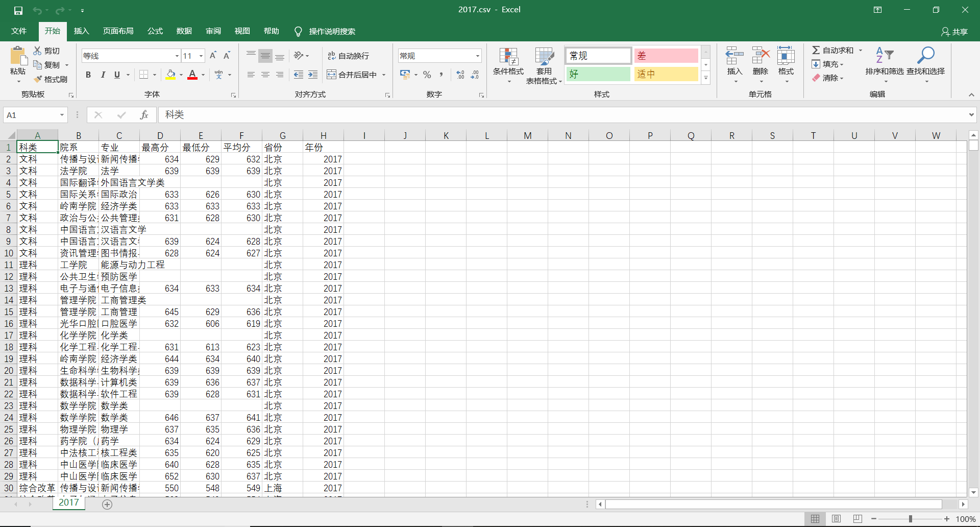Switch to the 插入 ribbon tab
The width and height of the screenshot is (980, 527).
pos(81,31)
